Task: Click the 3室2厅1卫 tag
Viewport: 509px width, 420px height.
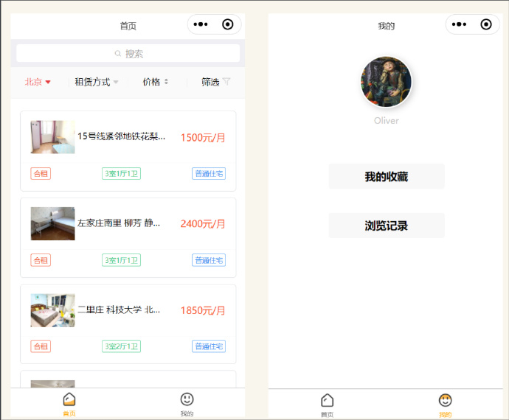Action: (x=122, y=346)
